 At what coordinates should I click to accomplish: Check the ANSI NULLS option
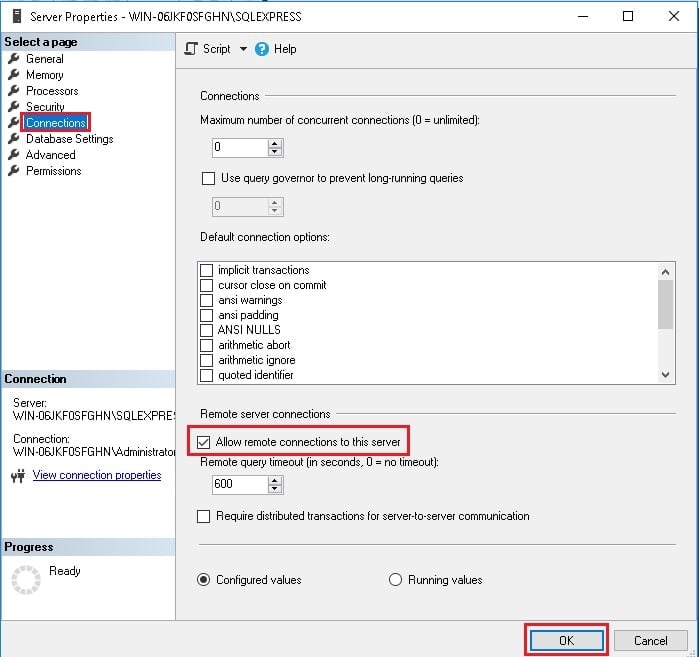[x=206, y=330]
